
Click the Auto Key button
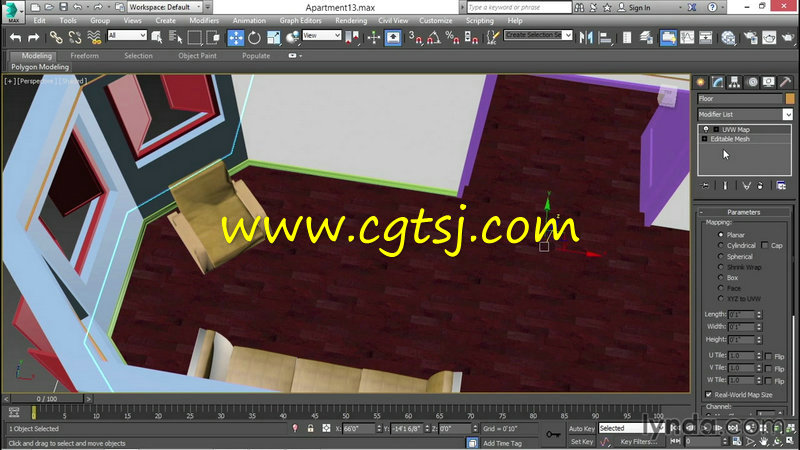pyautogui.click(x=582, y=429)
